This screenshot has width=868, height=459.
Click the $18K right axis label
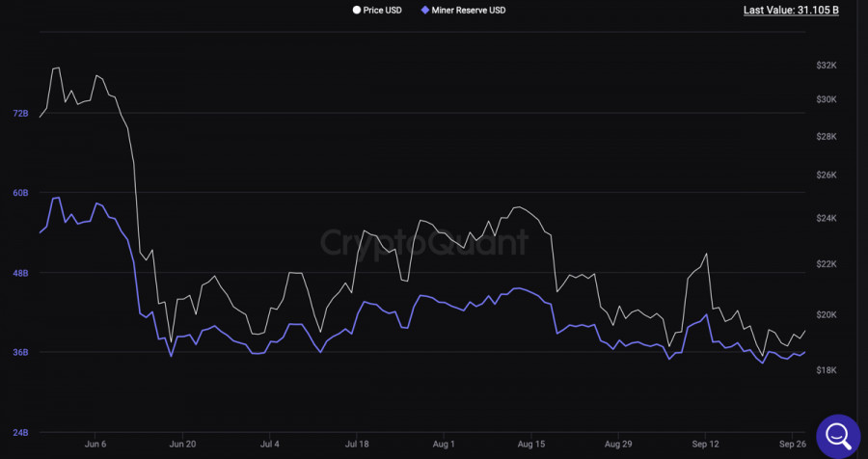coord(827,370)
